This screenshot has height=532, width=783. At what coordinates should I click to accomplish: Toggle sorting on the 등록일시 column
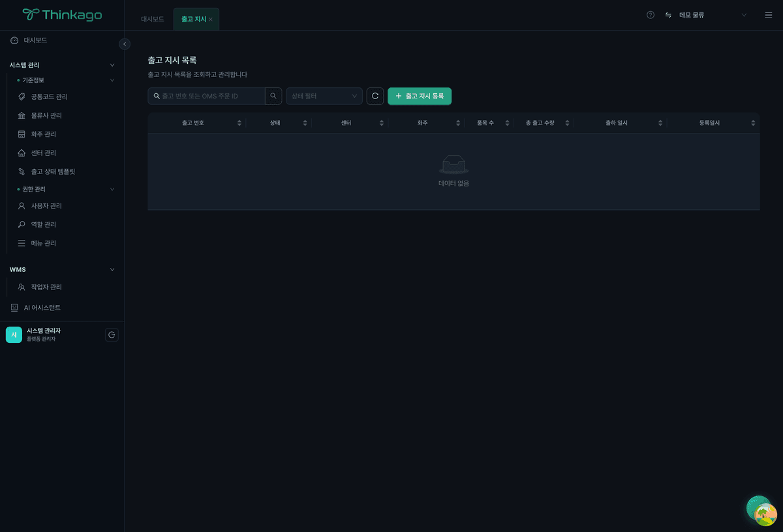(709, 123)
